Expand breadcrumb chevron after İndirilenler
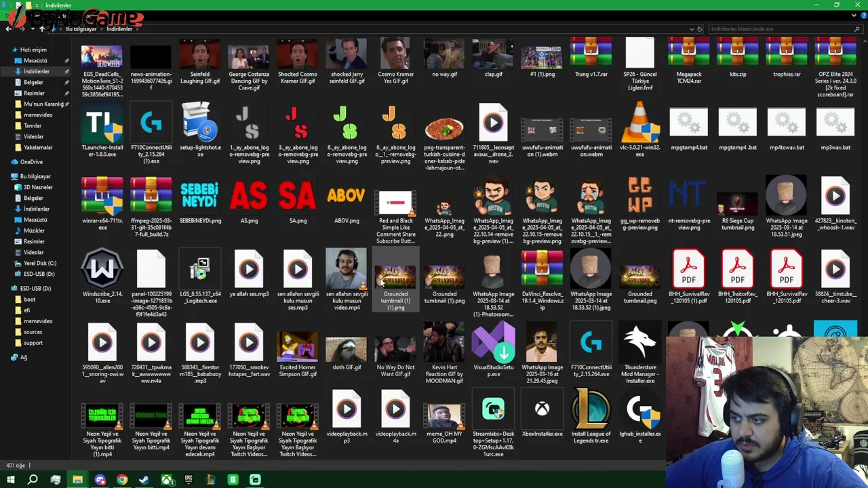Image resolution: width=868 pixels, height=488 pixels. tap(136, 29)
